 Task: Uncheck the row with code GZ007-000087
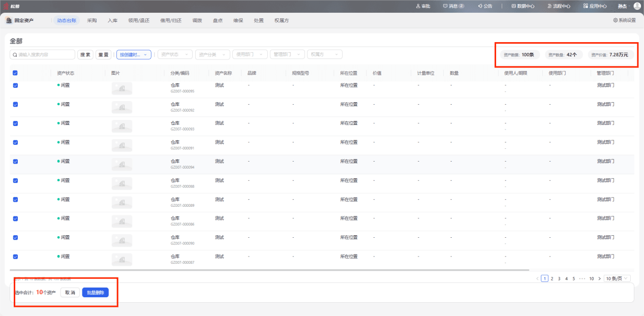pos(15,257)
